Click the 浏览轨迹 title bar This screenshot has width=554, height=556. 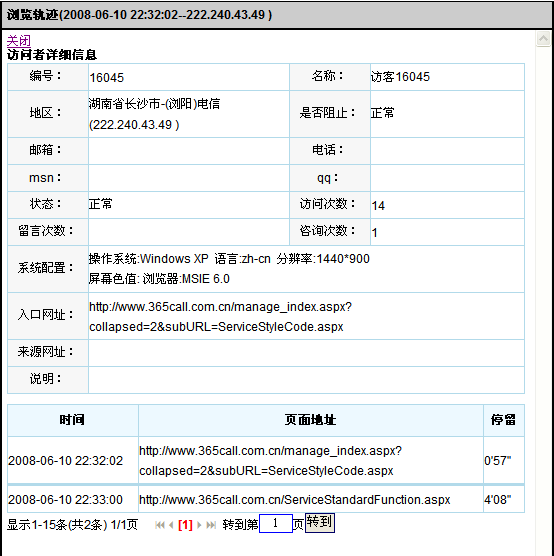[x=277, y=15]
